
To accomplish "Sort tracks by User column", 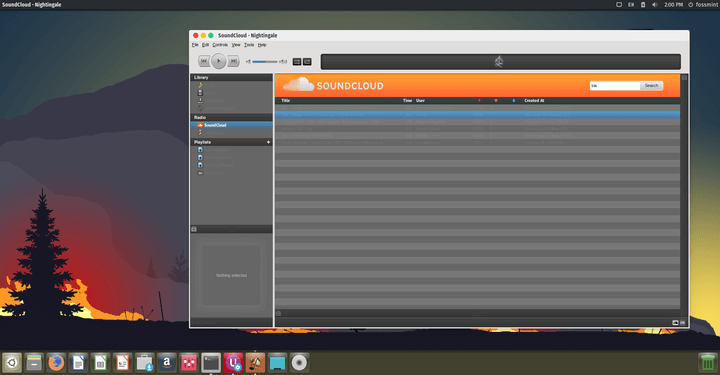I will 420,101.
